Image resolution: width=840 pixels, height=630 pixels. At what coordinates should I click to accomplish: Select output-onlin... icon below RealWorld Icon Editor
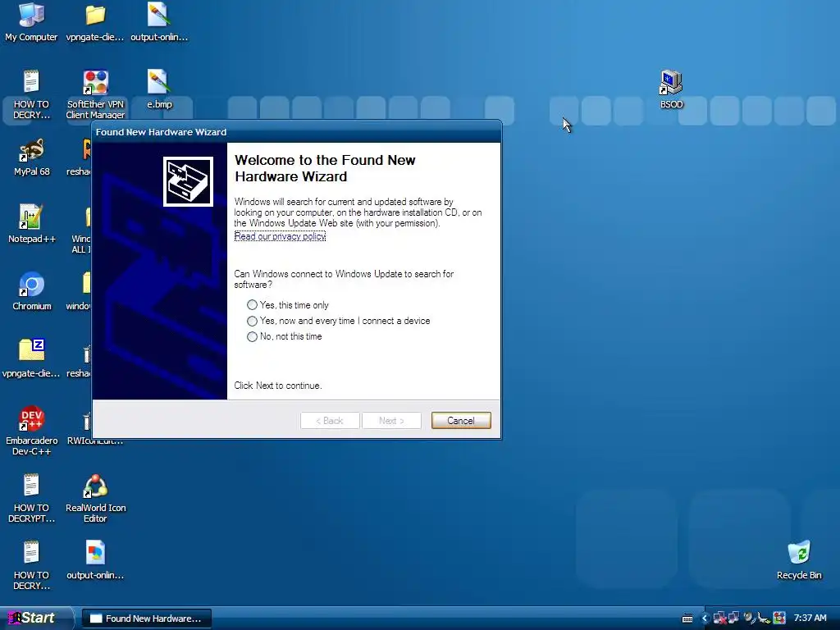[95, 560]
